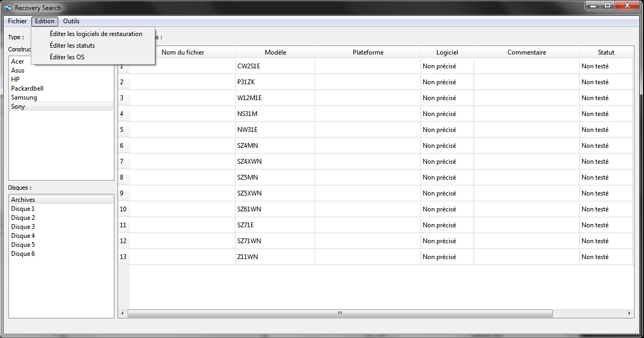This screenshot has width=644, height=338.
Task: Select Packardbell manufacturer
Action: 27,88
